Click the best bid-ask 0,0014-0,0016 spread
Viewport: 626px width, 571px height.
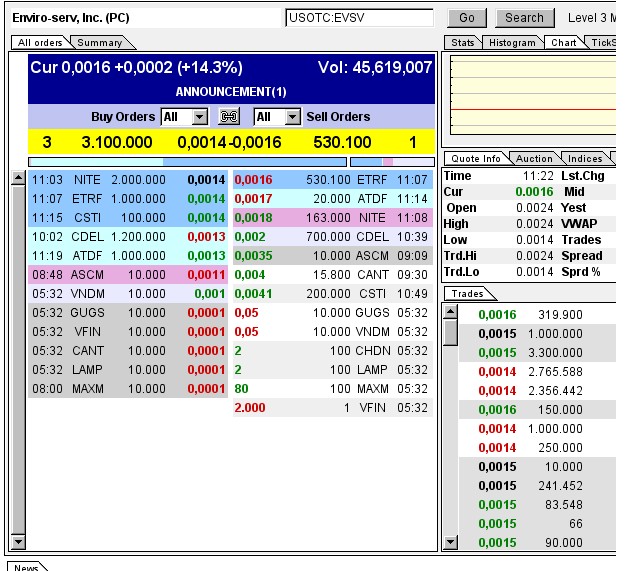tap(229, 142)
